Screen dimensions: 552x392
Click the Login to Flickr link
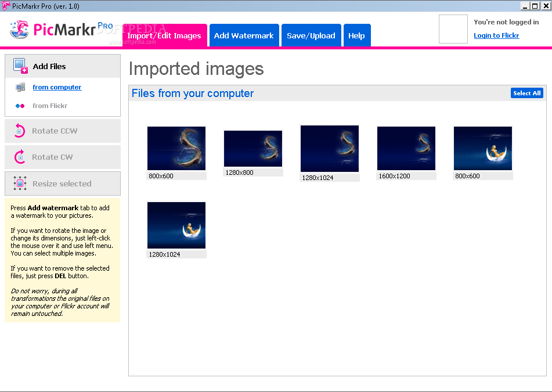pos(496,35)
